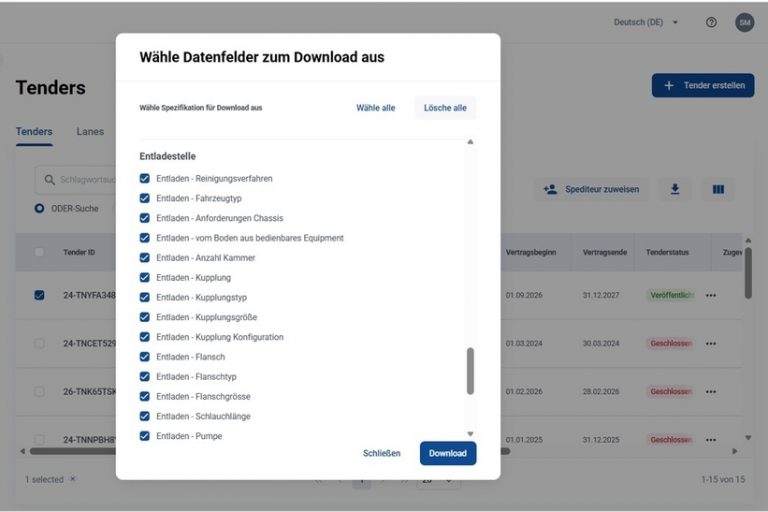Uncheck Entladen - Kupplungstyp
Screen dimensions: 768x512
coord(144,297)
